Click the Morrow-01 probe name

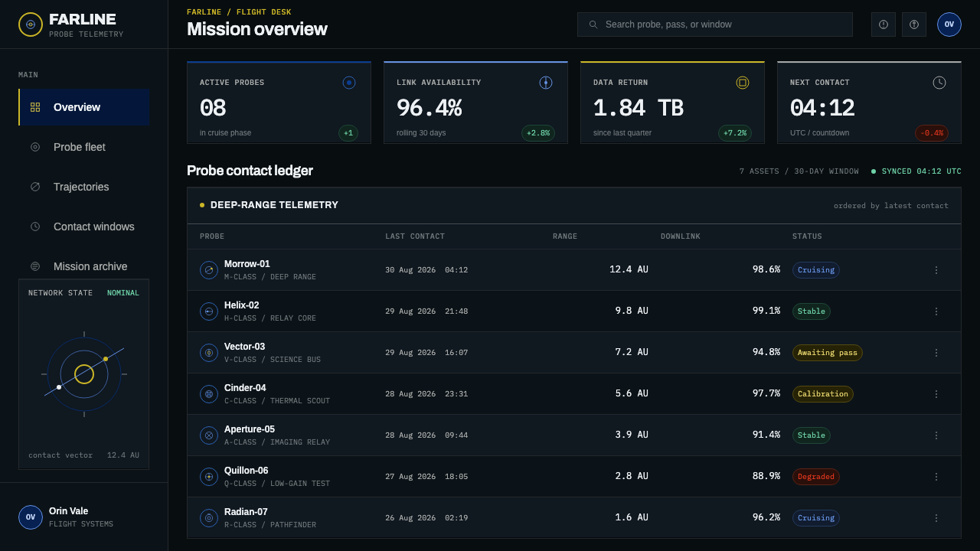click(247, 264)
